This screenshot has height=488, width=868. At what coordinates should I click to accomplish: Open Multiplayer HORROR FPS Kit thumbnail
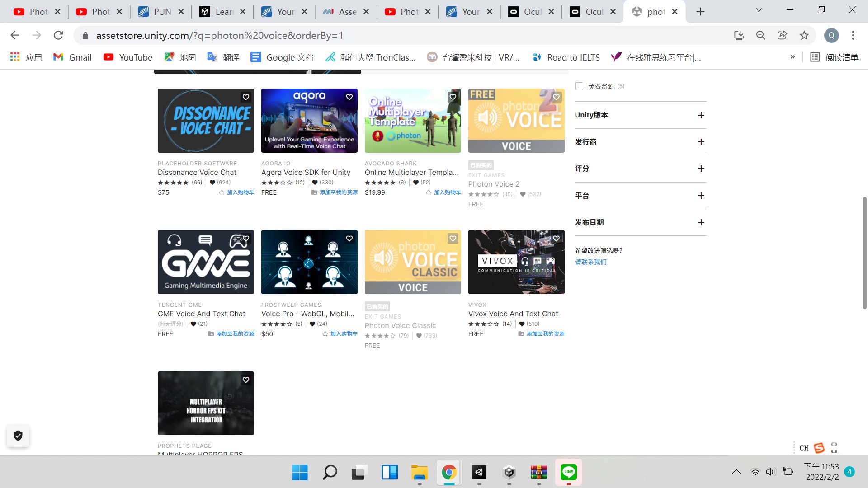click(x=206, y=403)
